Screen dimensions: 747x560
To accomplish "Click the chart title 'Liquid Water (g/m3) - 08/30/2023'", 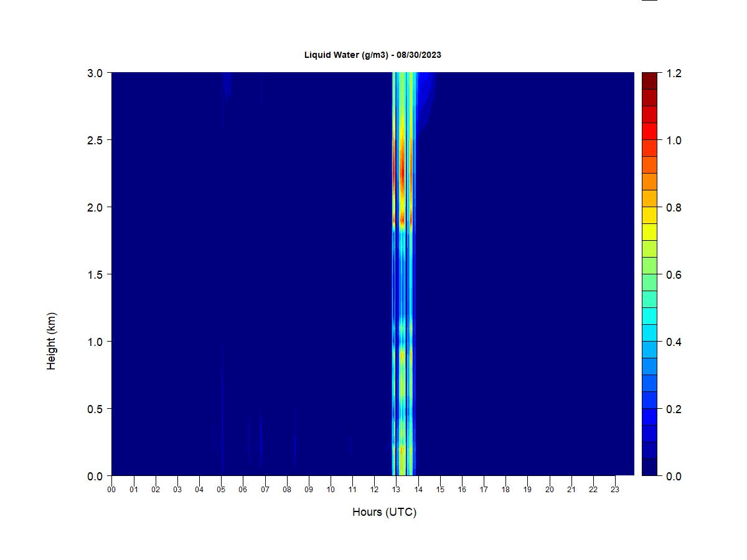I will click(x=372, y=55).
